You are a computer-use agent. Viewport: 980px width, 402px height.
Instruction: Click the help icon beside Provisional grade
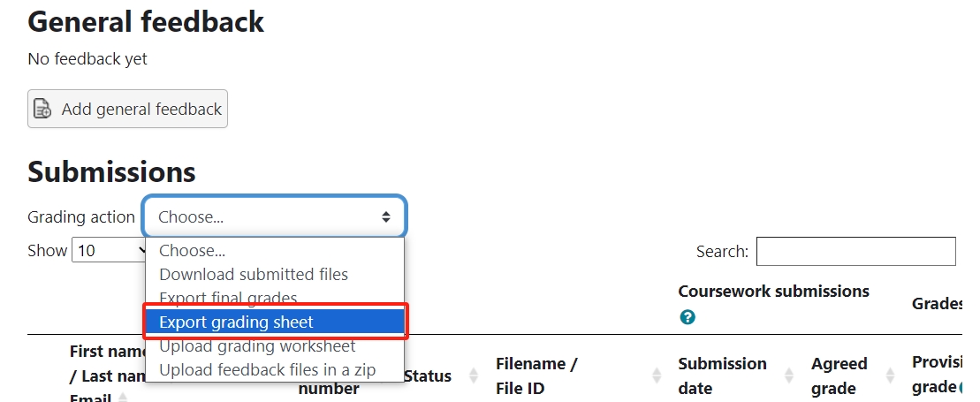(x=959, y=386)
